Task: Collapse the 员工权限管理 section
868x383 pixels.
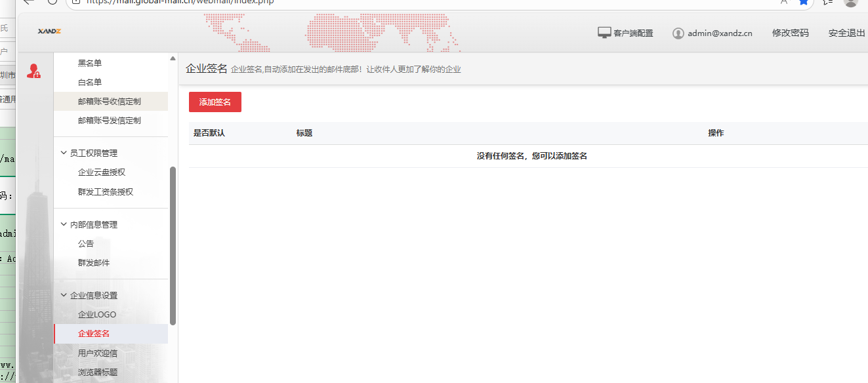Action: point(64,153)
